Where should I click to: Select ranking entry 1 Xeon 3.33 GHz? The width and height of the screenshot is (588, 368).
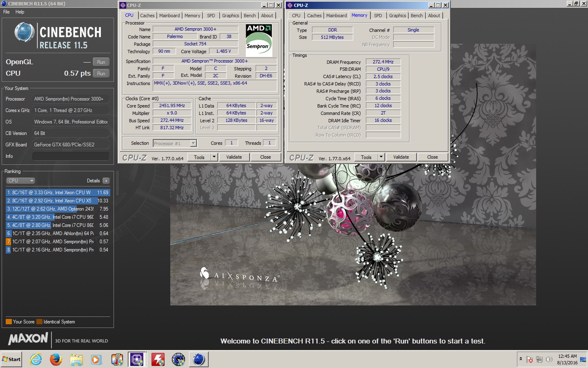point(58,193)
